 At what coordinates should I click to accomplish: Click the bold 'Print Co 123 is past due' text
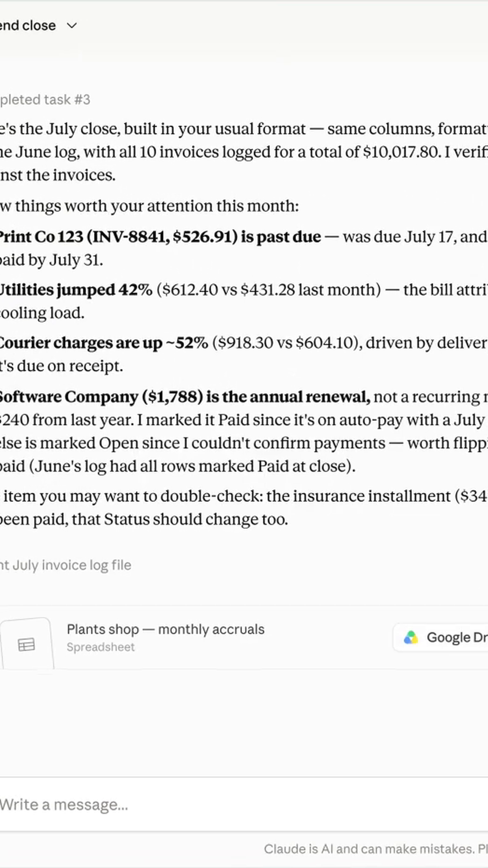click(x=160, y=236)
